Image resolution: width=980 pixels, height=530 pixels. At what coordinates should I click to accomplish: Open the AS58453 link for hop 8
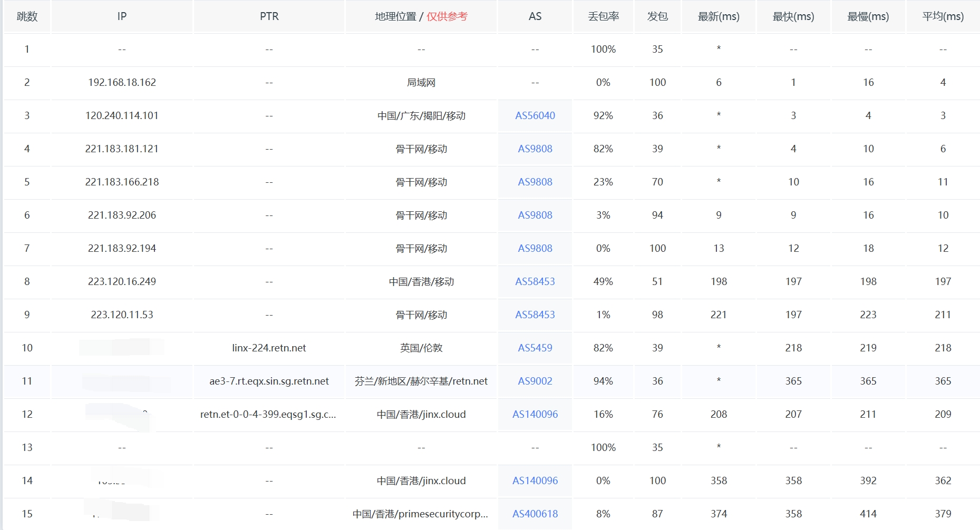tap(535, 281)
